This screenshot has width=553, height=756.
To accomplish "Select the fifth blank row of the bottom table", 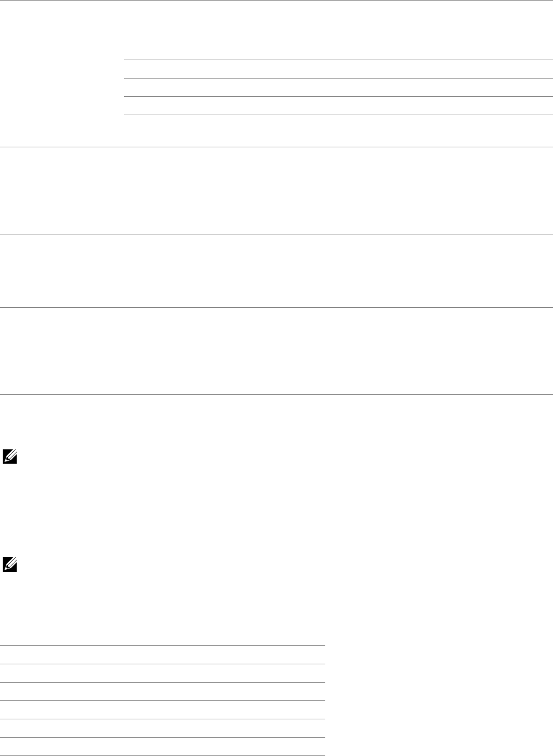I will click(x=162, y=728).
